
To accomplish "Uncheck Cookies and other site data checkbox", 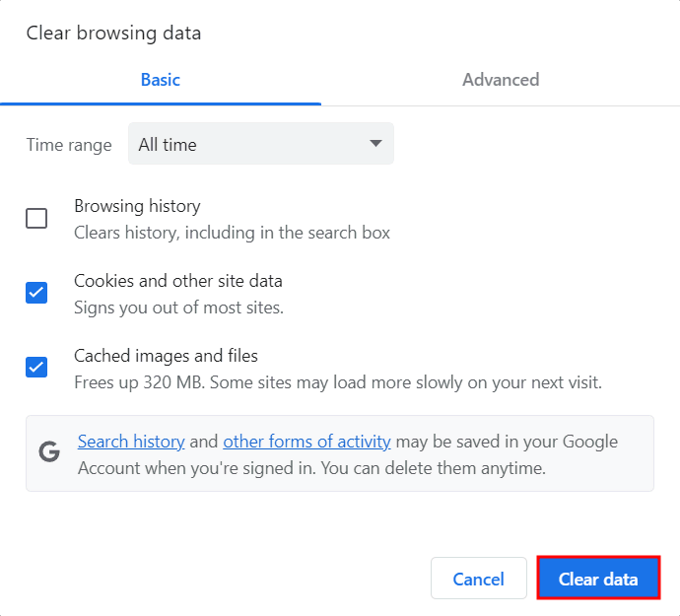I will point(36,293).
